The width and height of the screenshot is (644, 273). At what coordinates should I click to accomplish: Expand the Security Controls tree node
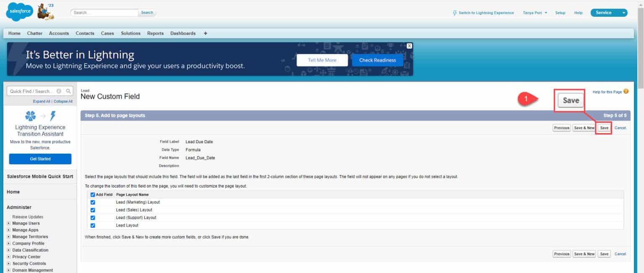[9, 264]
